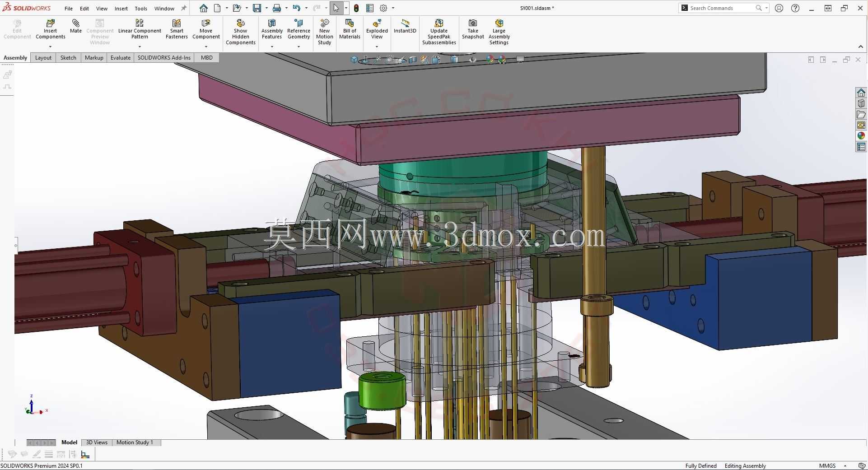Switch to the Sketch tab
The height and width of the screenshot is (470, 868).
(x=68, y=58)
